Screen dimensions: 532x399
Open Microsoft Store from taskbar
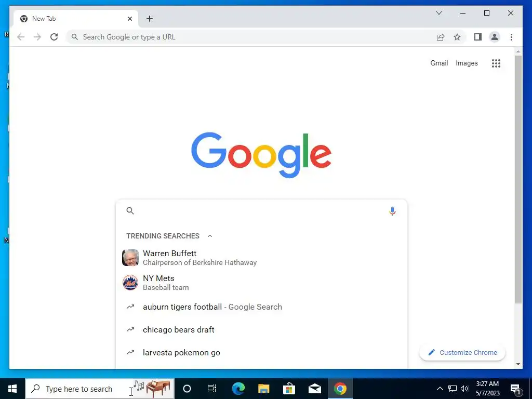[x=289, y=389]
